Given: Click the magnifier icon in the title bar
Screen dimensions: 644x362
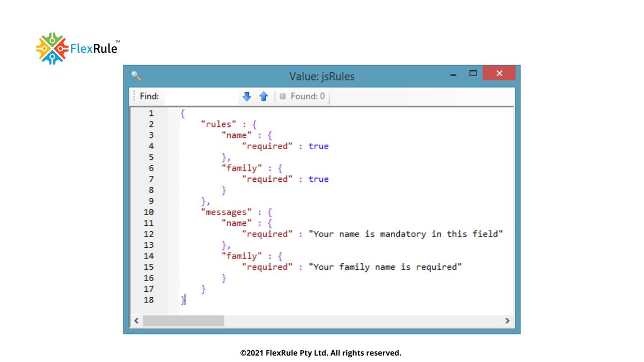Looking at the screenshot, I should pyautogui.click(x=136, y=76).
